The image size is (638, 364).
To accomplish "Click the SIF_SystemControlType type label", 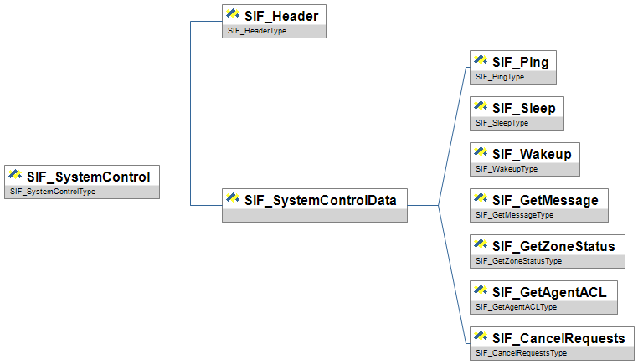I will tap(53, 192).
